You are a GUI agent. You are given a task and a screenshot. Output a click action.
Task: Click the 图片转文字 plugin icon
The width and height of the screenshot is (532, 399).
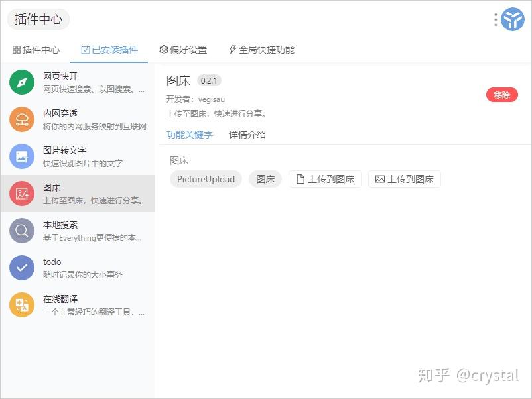click(22, 156)
